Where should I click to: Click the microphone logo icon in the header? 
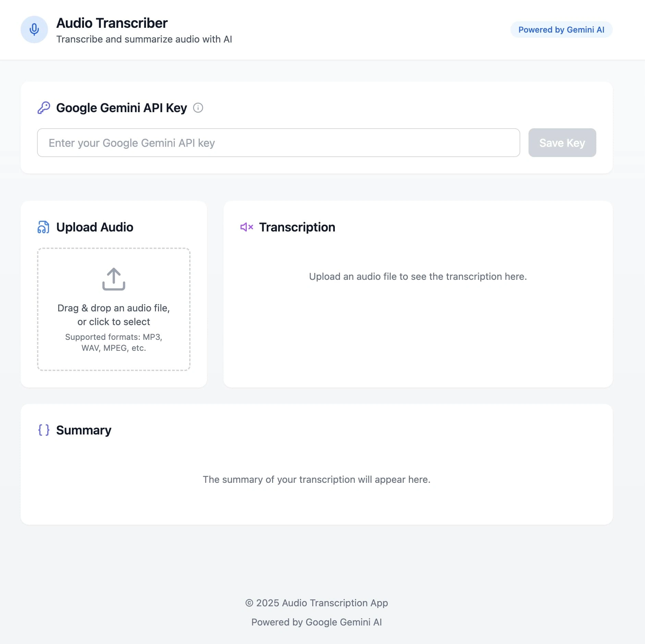[x=34, y=29]
